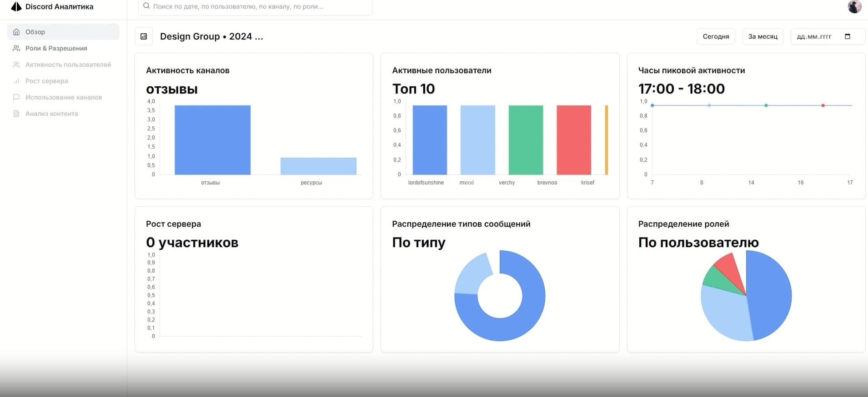Open the calendar picker icon in date field
Screen dimensions: 868x397
coord(848,36)
